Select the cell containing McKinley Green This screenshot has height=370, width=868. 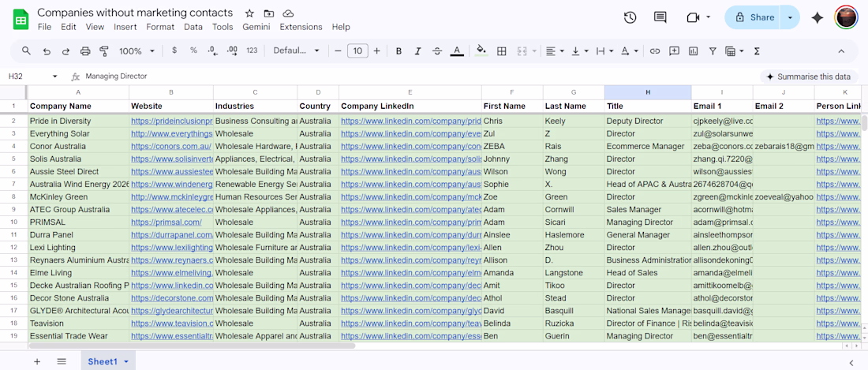pos(79,197)
